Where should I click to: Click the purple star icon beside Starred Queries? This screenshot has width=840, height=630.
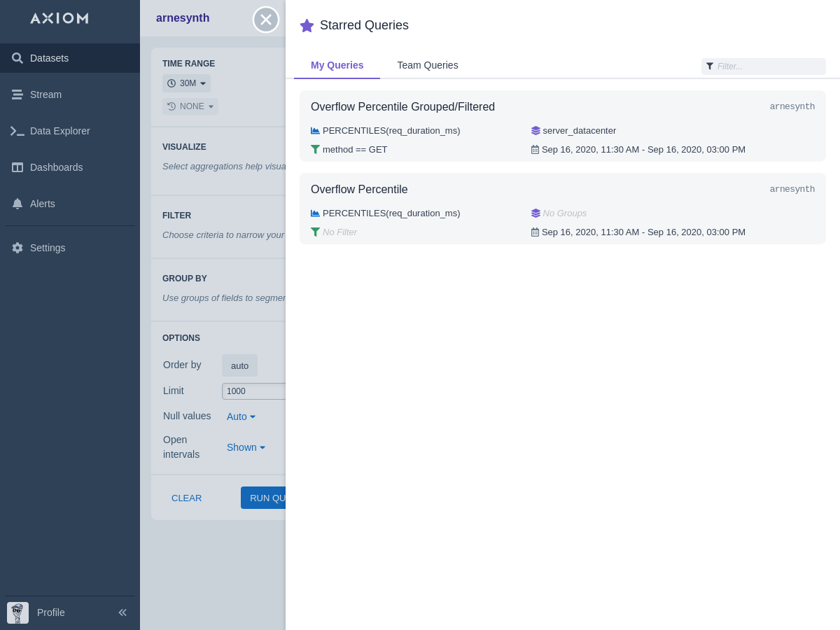[x=307, y=26]
